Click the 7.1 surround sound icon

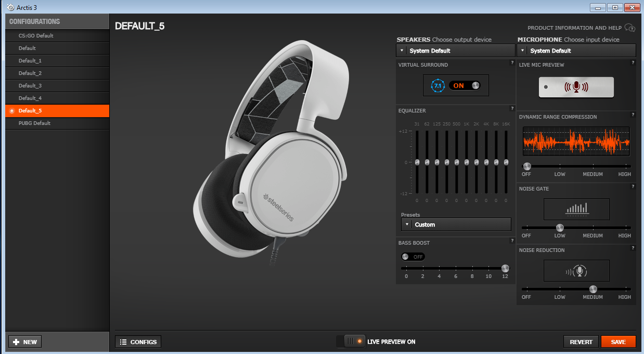pyautogui.click(x=438, y=85)
